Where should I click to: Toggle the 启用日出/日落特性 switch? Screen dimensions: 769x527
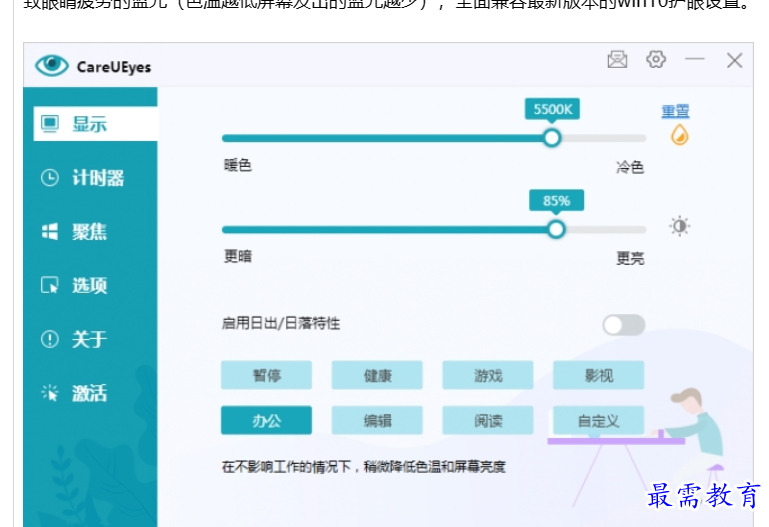(623, 325)
